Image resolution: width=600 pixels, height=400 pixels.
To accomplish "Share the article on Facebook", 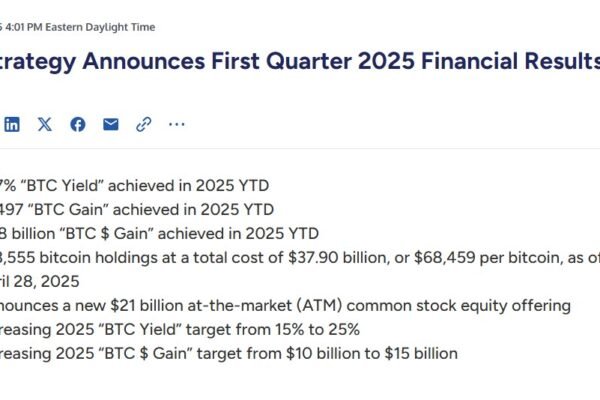I will (78, 124).
